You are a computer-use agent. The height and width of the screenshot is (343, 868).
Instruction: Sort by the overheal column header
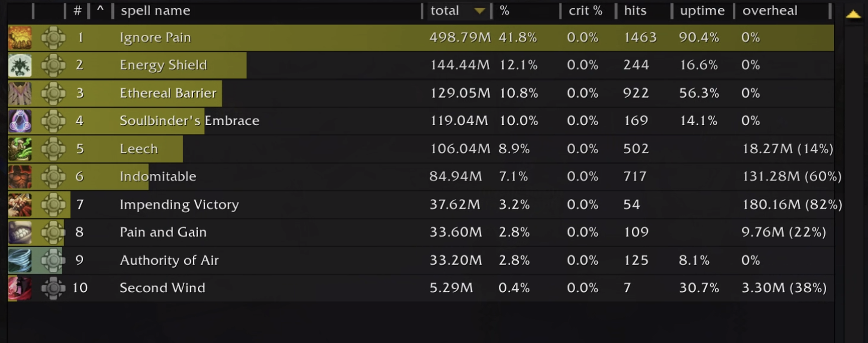coord(769,11)
